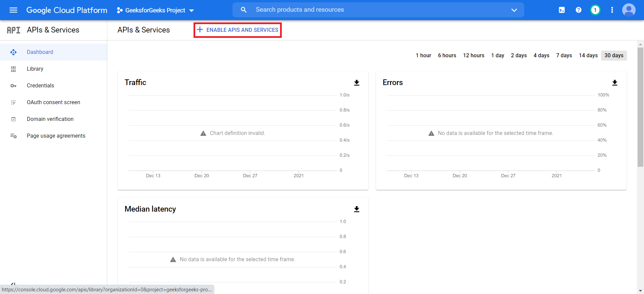Screen dimensions: 644x294
Task: Select the 30 days time range
Action: pyautogui.click(x=614, y=56)
